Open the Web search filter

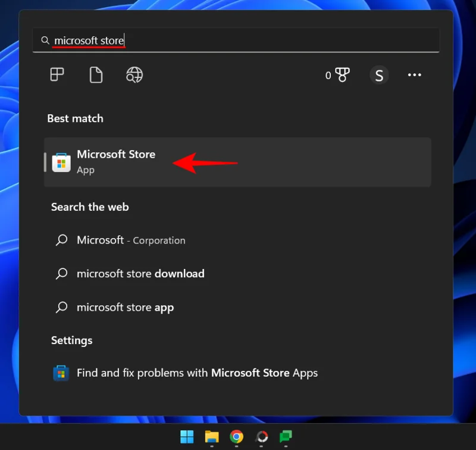(x=134, y=74)
